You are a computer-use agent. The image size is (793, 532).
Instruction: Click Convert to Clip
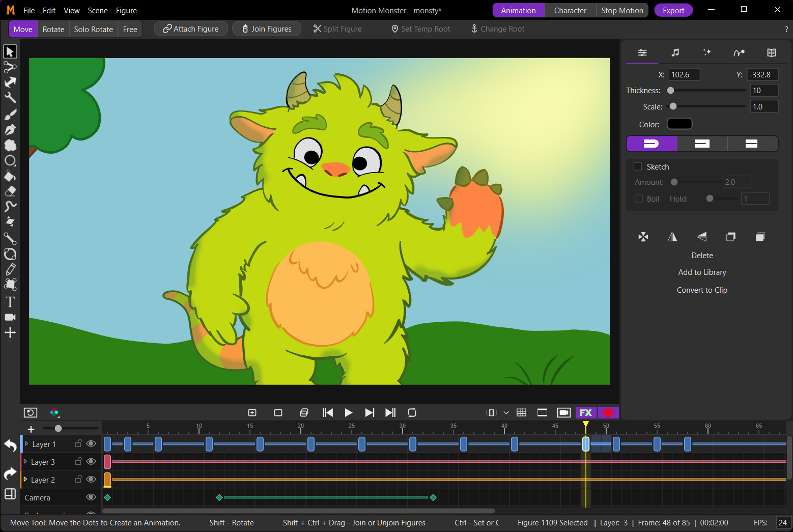[x=702, y=290]
